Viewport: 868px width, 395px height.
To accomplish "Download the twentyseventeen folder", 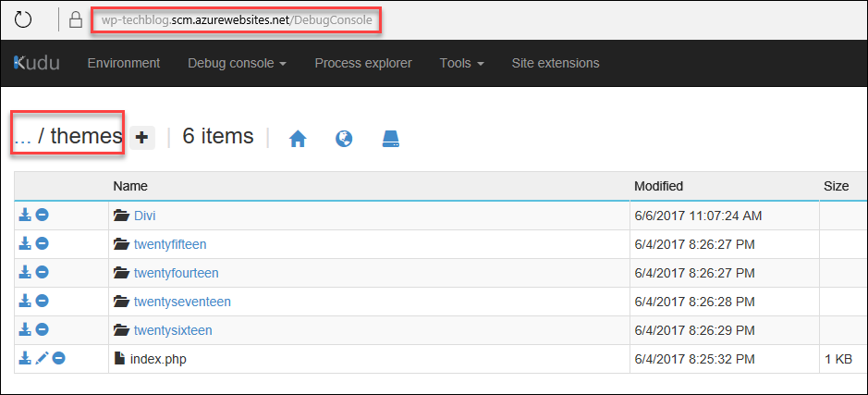I will 25,301.
